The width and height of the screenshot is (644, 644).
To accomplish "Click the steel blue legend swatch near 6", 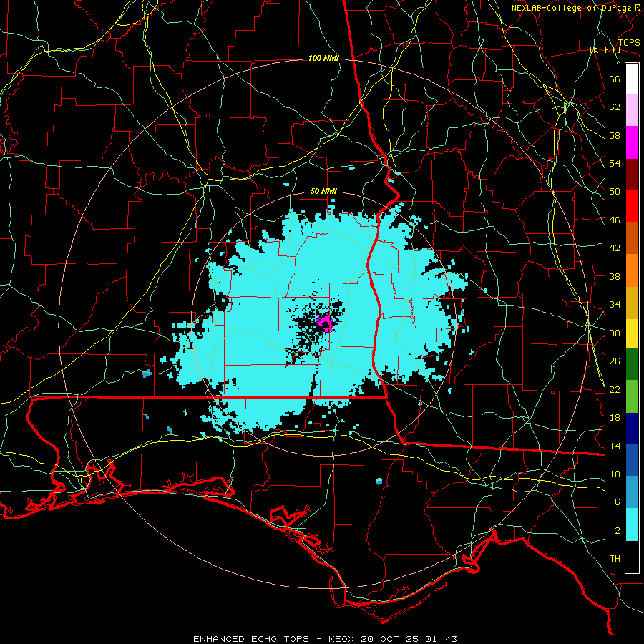I will pos(632,492).
